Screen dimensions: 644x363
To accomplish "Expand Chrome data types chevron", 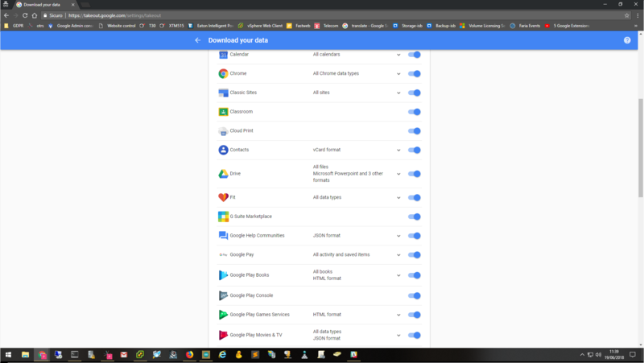I will click(x=398, y=74).
